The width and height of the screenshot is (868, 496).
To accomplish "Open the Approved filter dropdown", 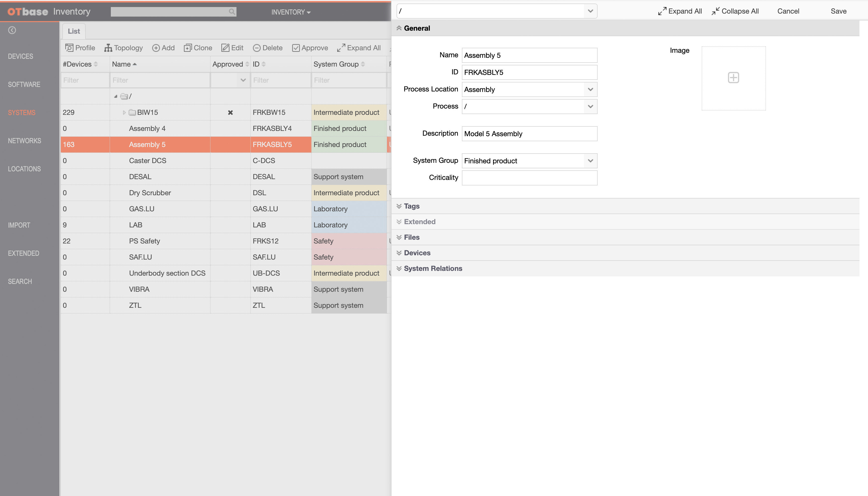I will pyautogui.click(x=243, y=80).
